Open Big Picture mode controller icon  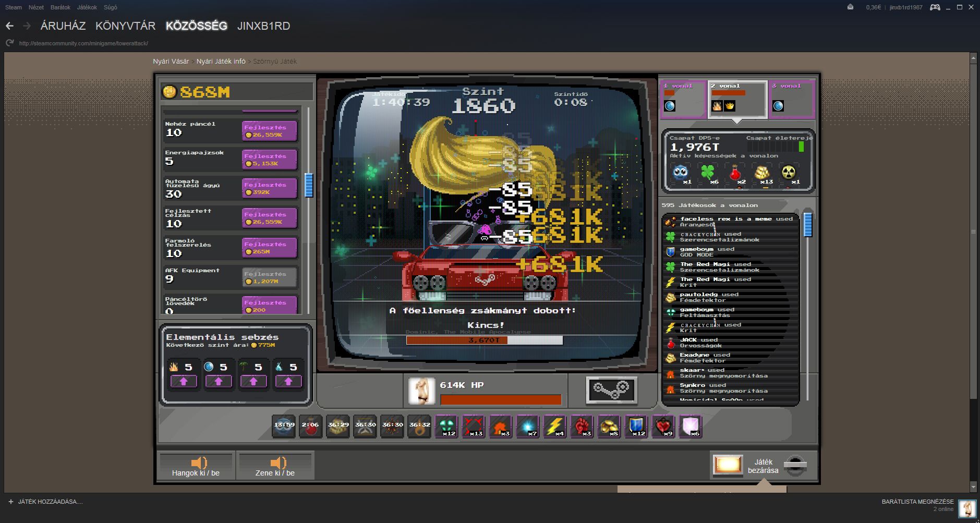[935, 7]
